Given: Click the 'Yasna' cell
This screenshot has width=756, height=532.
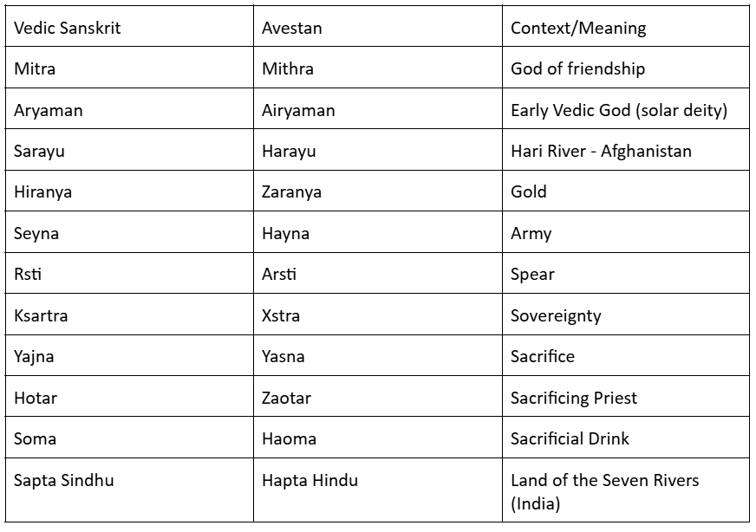Looking at the screenshot, I should (x=377, y=355).
